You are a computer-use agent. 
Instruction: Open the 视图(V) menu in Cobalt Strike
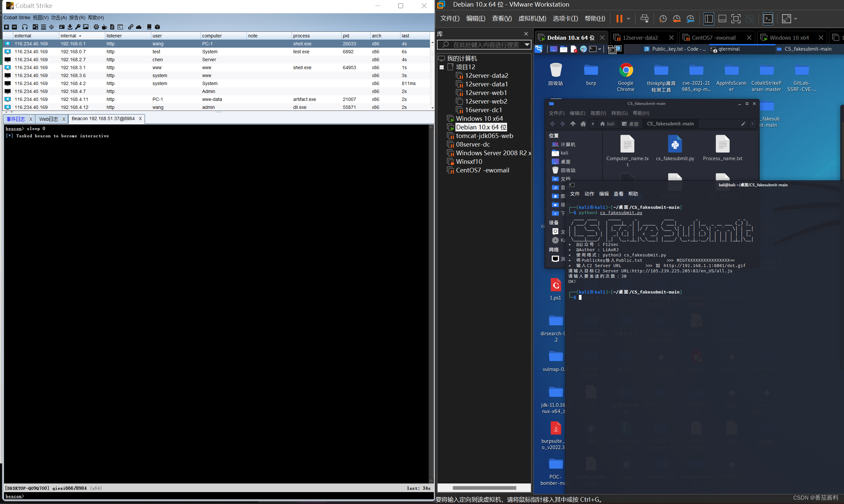click(x=40, y=18)
